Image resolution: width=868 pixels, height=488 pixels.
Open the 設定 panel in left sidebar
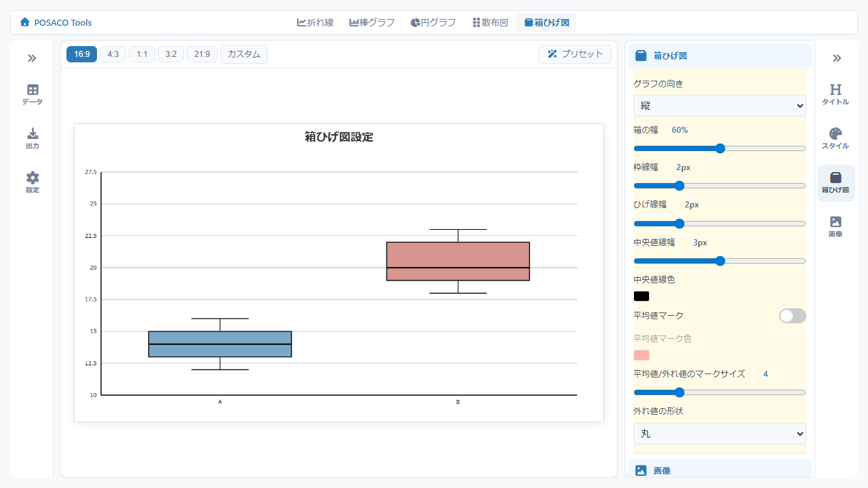point(31,182)
